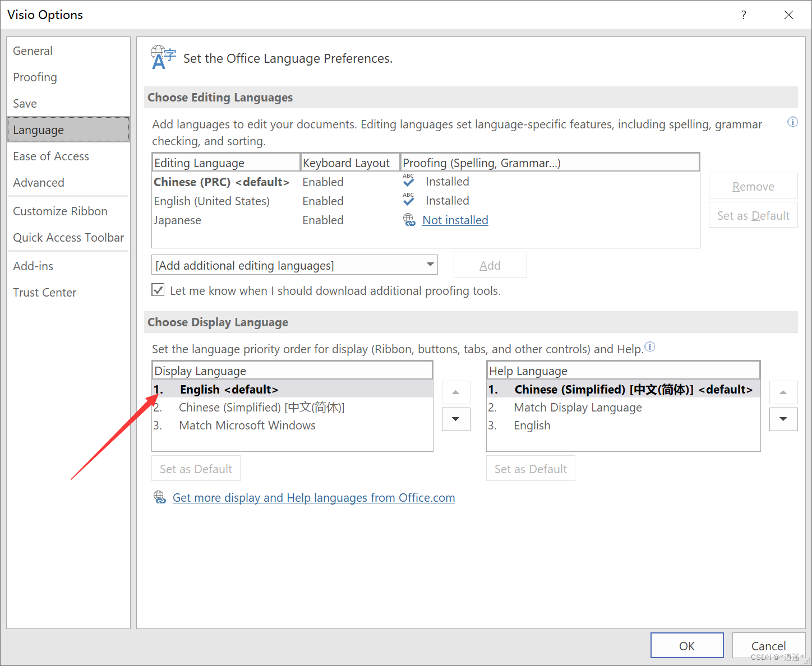Click Set as Default under Display Language

click(x=196, y=469)
